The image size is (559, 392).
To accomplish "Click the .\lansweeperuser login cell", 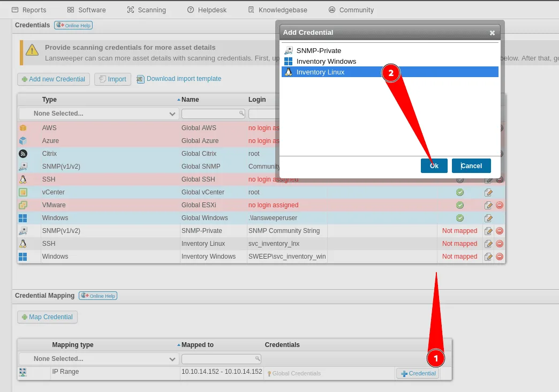I will click(x=273, y=218).
